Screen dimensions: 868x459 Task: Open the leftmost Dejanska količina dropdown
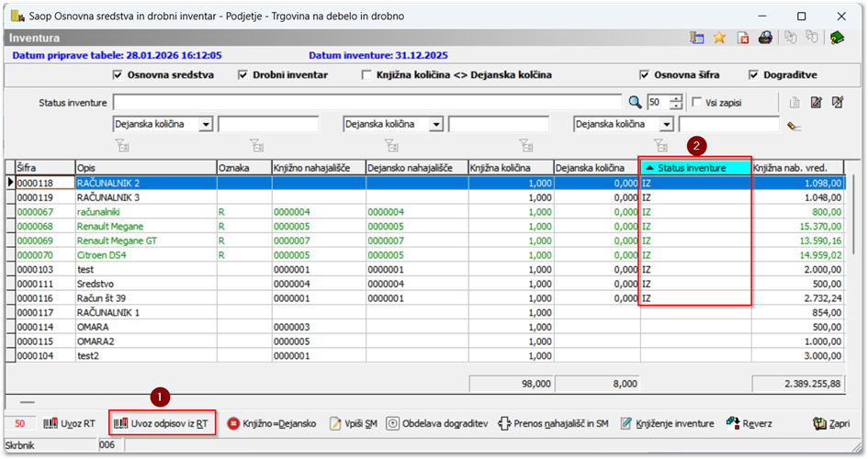point(206,125)
